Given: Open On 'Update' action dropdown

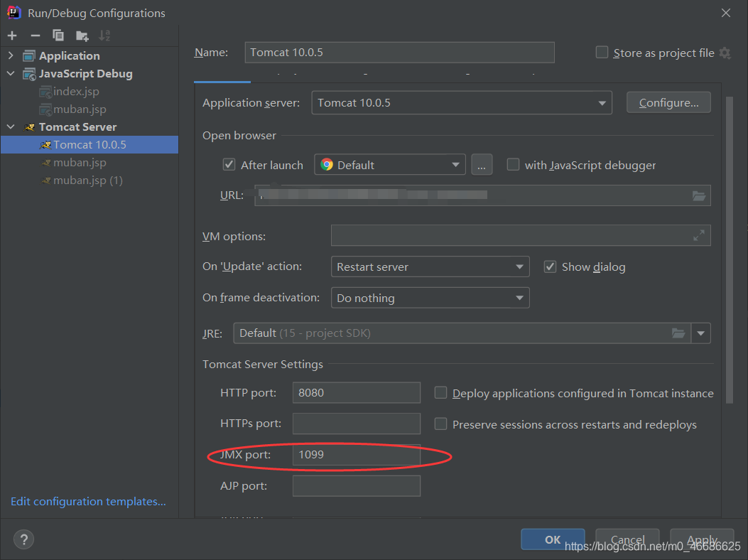Looking at the screenshot, I should tap(430, 266).
